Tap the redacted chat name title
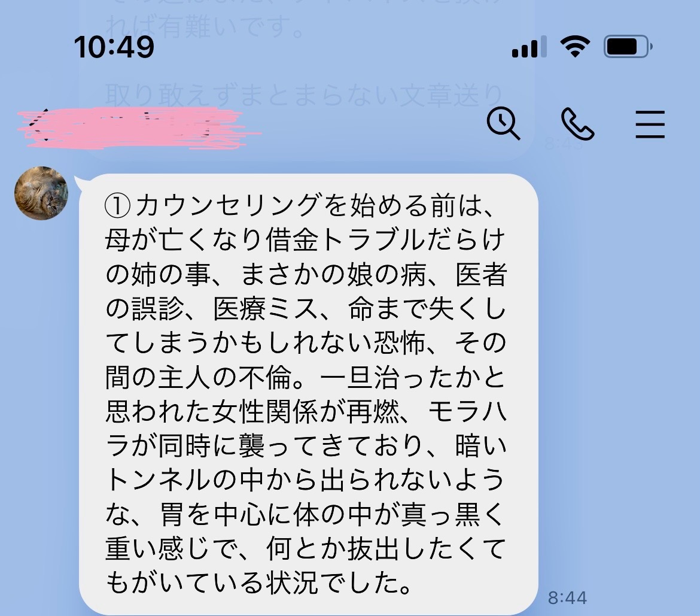Viewport: 700px width, 616px height. 138,127
